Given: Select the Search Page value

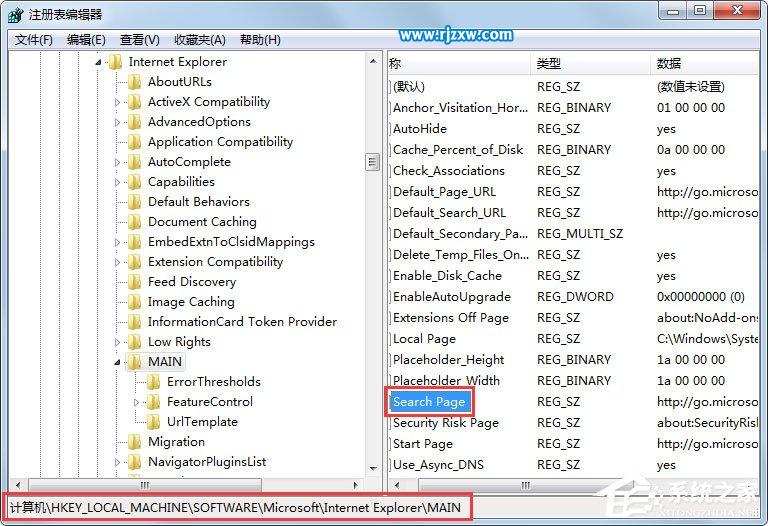Looking at the screenshot, I should tap(429, 402).
